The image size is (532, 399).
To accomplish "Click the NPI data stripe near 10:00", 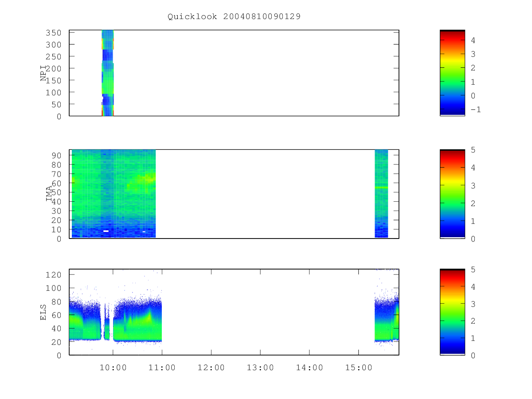I will click(108, 73).
